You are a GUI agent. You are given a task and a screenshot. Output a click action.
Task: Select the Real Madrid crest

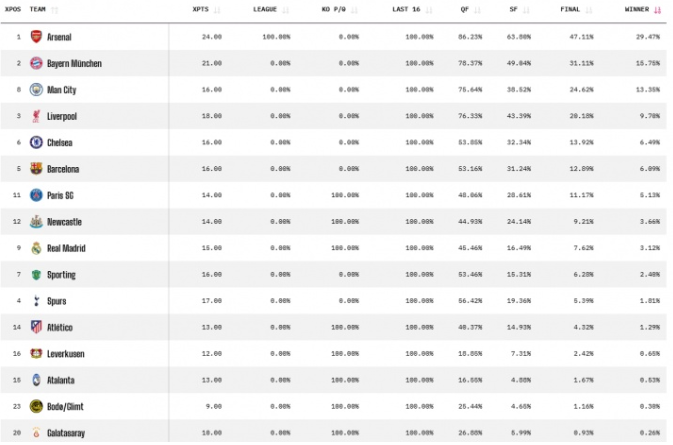click(37, 248)
